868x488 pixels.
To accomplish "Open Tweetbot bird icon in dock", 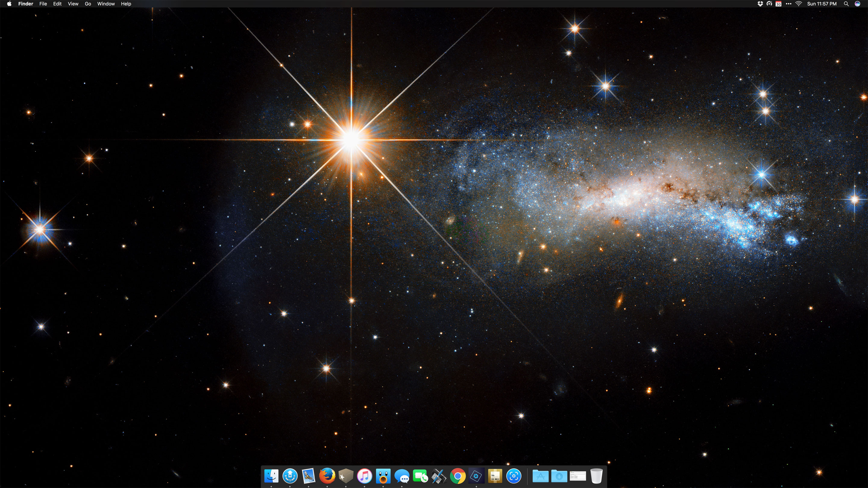I will coord(383,476).
